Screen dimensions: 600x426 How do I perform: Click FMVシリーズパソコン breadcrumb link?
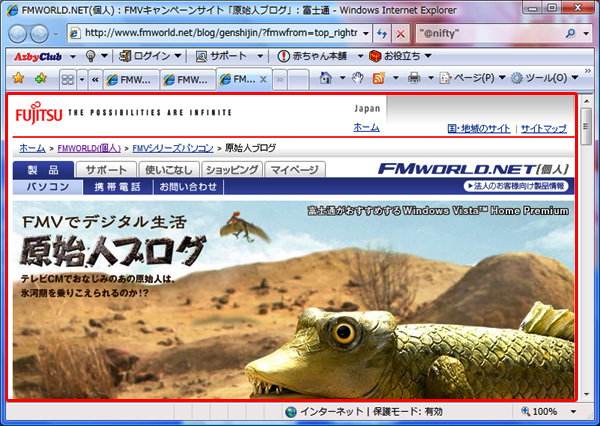(173, 148)
